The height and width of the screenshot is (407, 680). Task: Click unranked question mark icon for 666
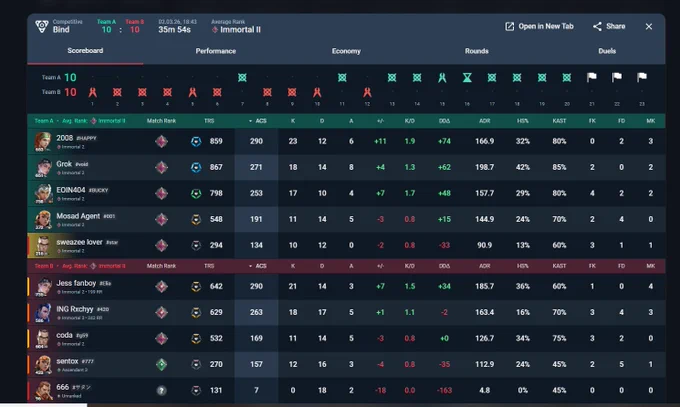tap(161, 391)
